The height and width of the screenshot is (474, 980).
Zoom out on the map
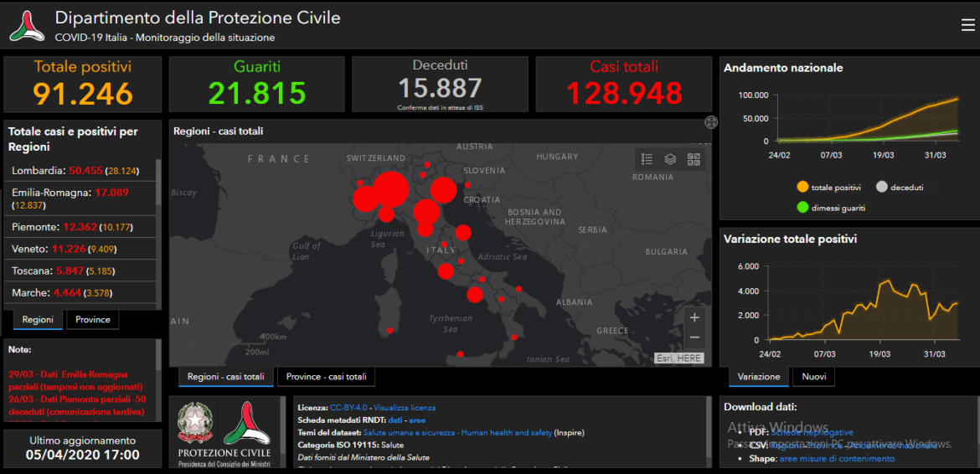tap(694, 337)
